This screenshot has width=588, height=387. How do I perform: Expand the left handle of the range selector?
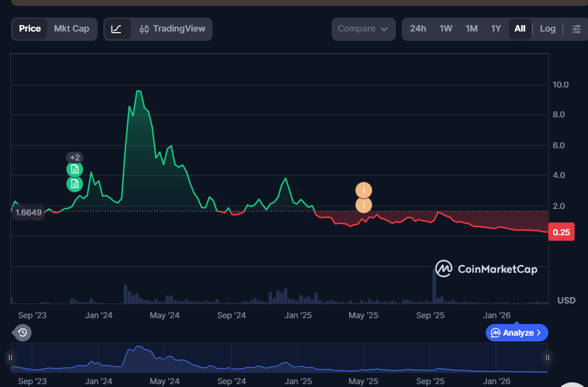10,357
